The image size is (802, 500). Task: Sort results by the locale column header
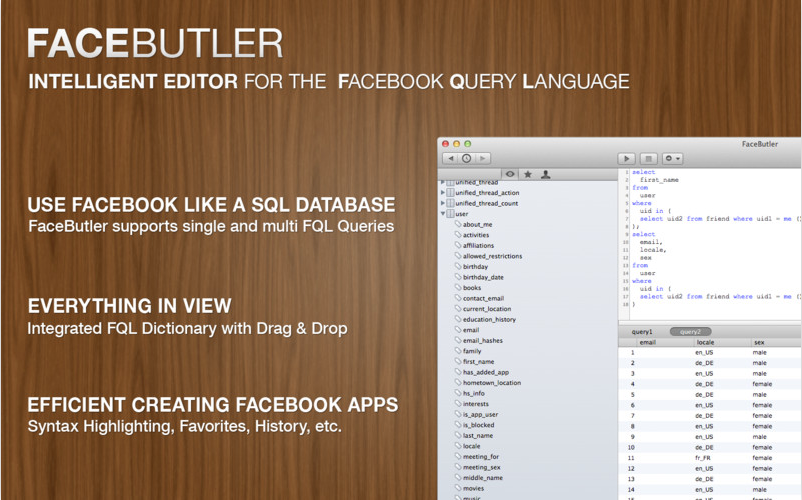pyautogui.click(x=705, y=343)
